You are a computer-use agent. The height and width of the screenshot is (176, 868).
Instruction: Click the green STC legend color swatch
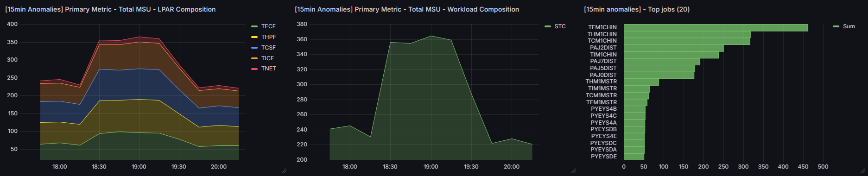[548, 26]
